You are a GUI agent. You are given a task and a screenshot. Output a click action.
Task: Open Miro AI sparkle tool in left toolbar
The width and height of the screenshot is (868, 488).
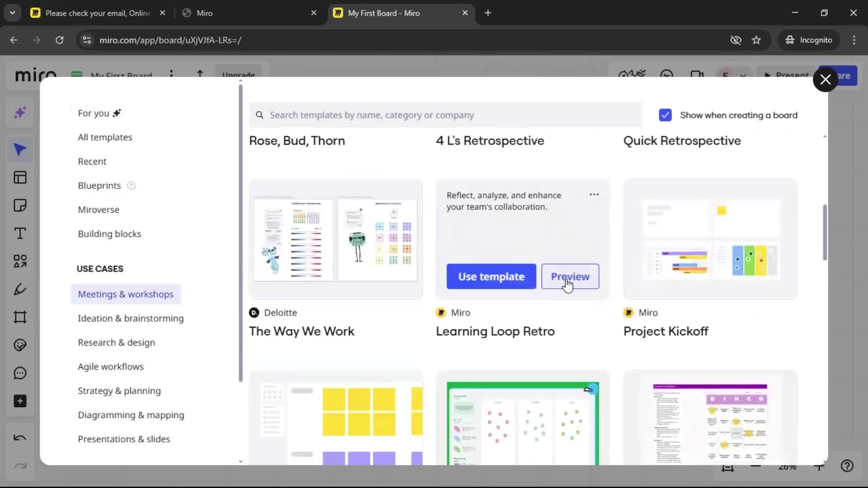(20, 113)
